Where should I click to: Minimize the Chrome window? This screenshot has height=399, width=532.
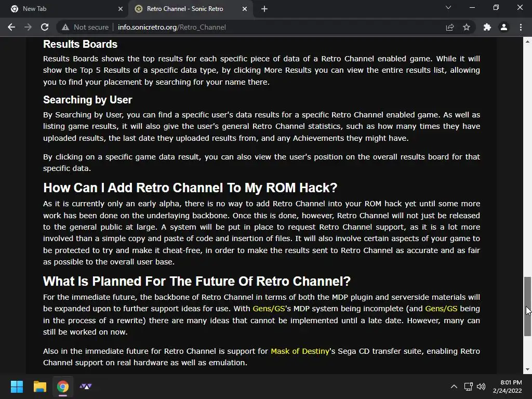pos(472,7)
